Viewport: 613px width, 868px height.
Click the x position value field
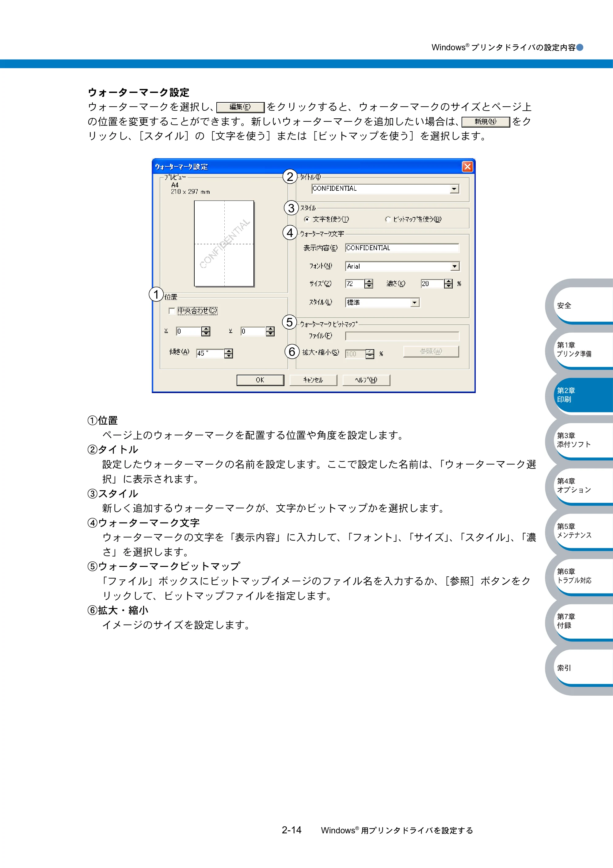189,331
